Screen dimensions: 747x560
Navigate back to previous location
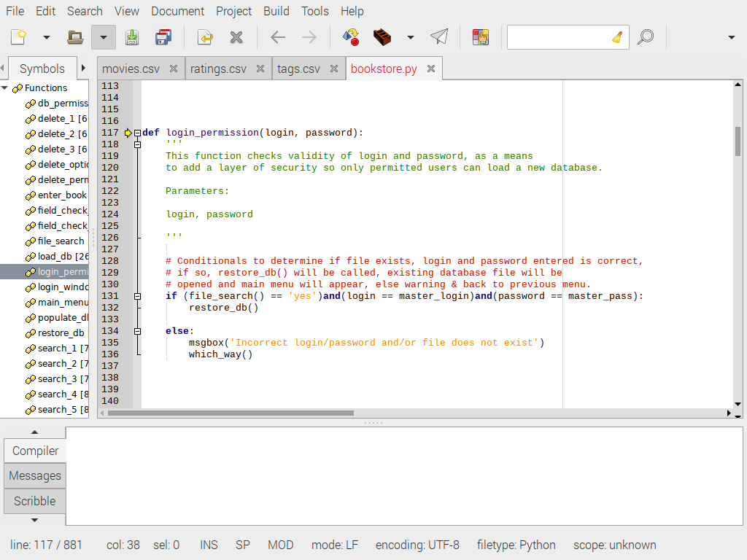coord(277,36)
